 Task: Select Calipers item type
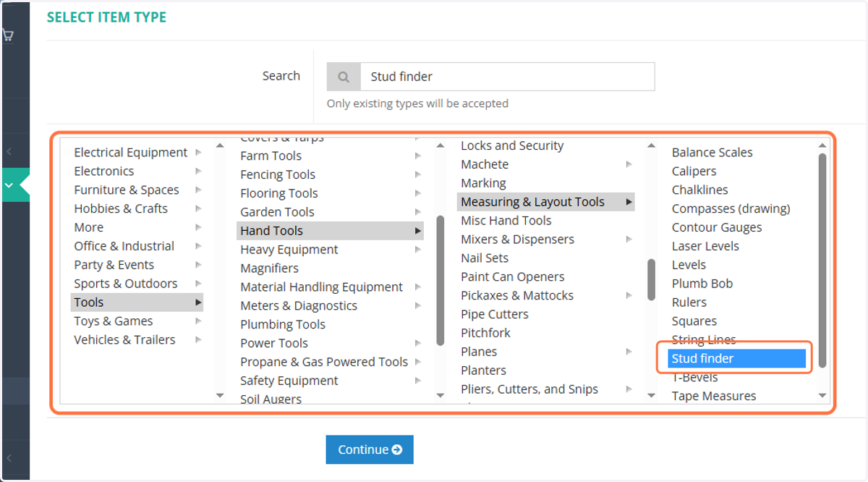(x=694, y=172)
